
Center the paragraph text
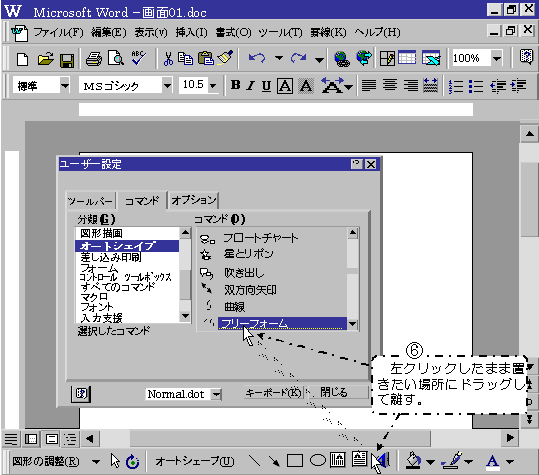tap(390, 85)
